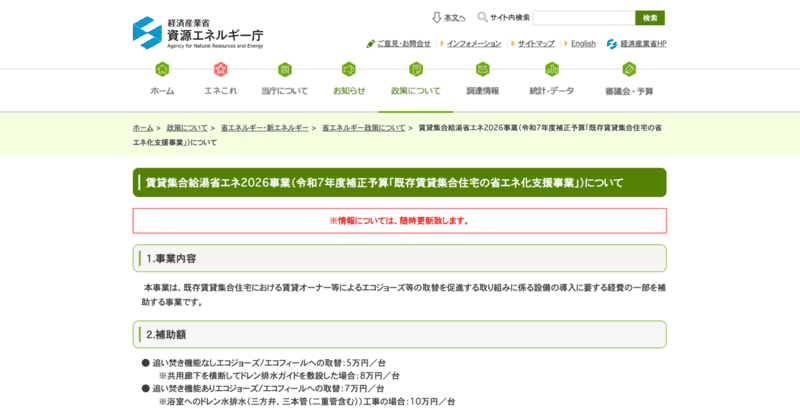The image size is (800, 416).
Task: Click the megaphone icon above お知らせ
Action: (349, 69)
